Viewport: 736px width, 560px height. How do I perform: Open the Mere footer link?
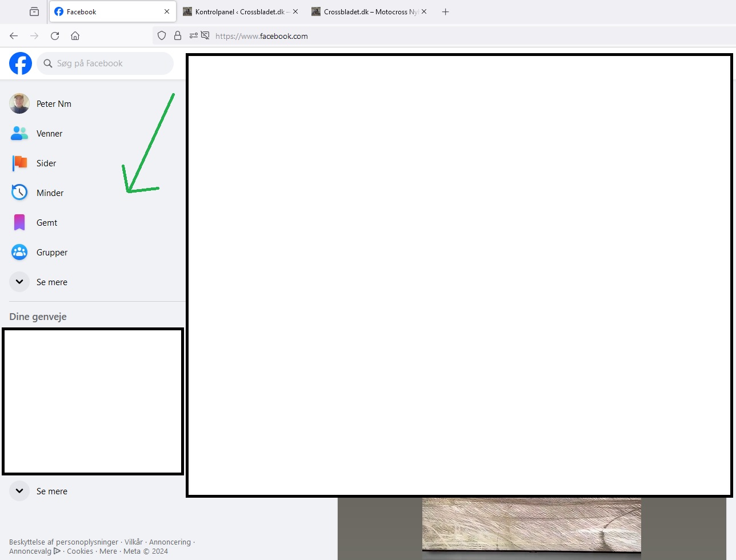[x=108, y=551]
